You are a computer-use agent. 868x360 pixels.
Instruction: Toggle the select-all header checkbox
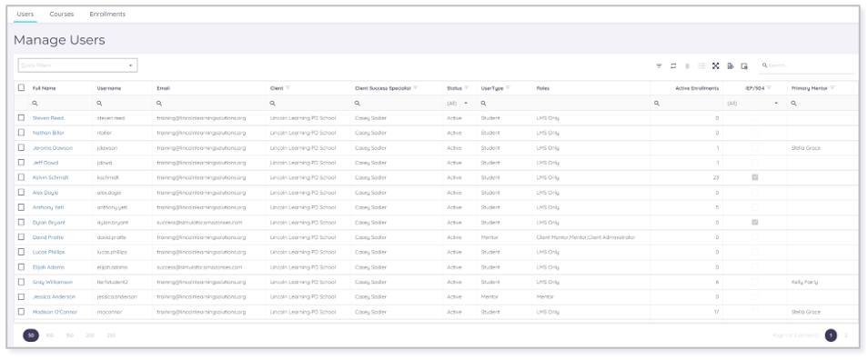pyautogui.click(x=21, y=87)
